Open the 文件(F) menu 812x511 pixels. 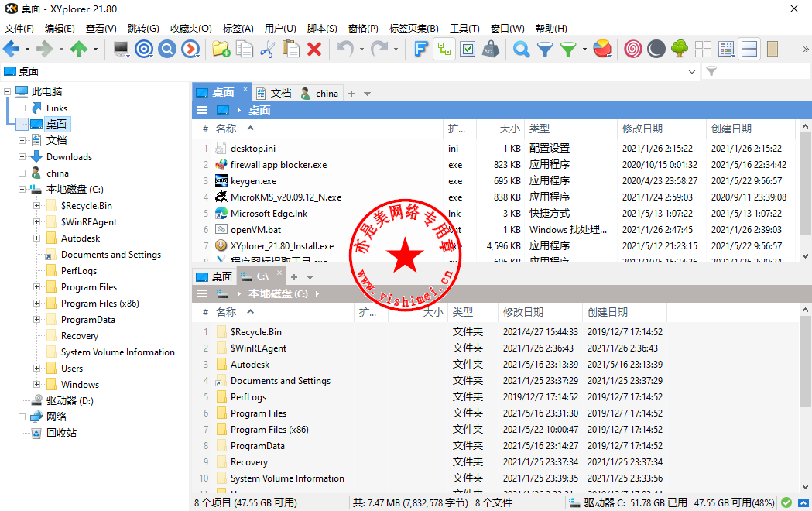(19, 29)
